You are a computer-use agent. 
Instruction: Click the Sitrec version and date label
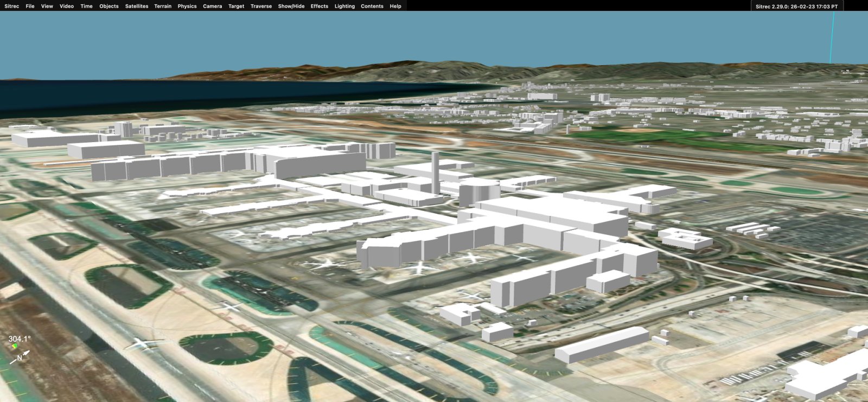(x=796, y=6)
